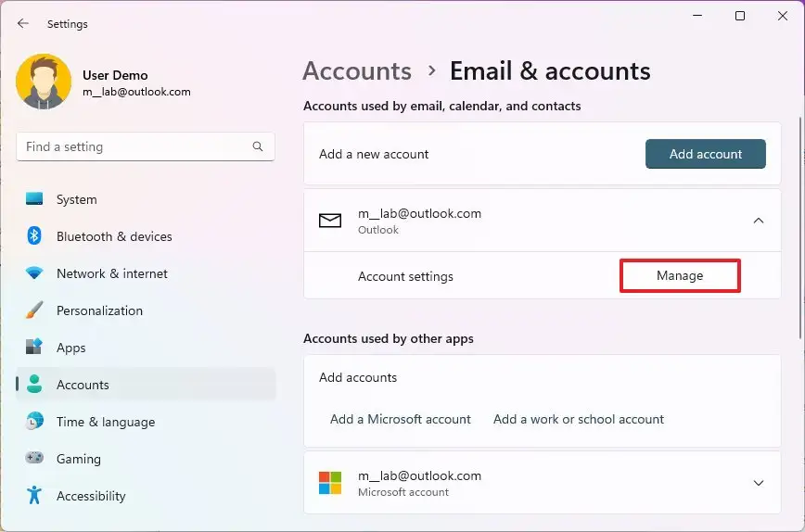Click the Manage button
The width and height of the screenshot is (805, 532).
click(680, 275)
